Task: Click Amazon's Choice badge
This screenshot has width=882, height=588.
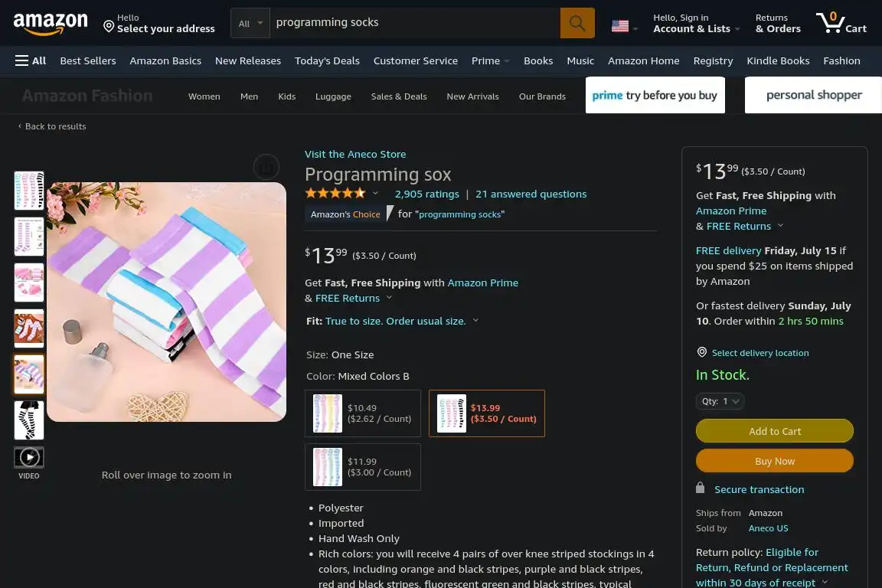Action: point(345,214)
